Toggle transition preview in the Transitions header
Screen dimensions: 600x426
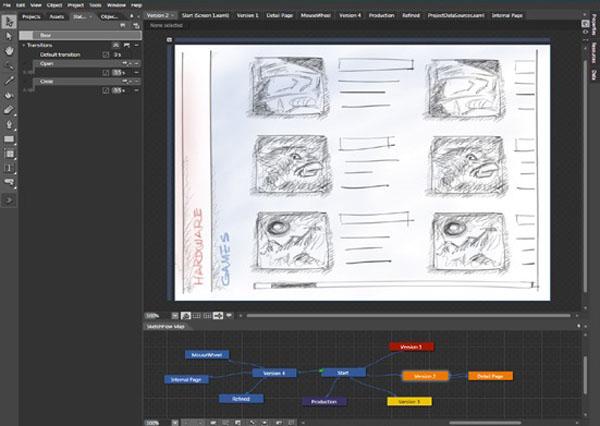116,45
